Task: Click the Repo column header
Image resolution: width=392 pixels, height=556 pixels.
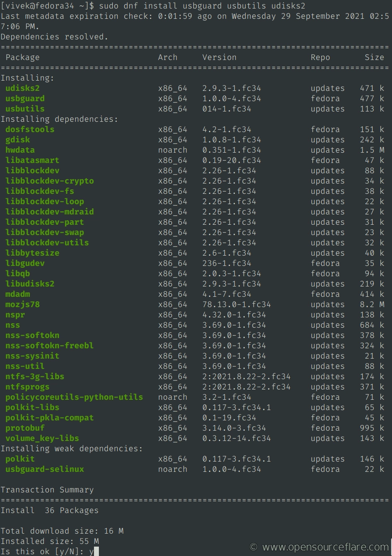Action: (320, 57)
